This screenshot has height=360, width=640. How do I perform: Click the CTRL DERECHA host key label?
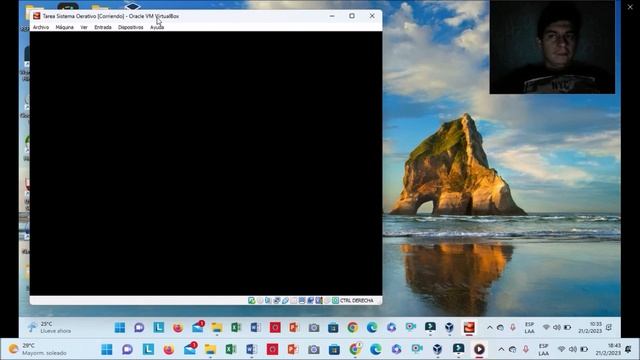point(357,300)
